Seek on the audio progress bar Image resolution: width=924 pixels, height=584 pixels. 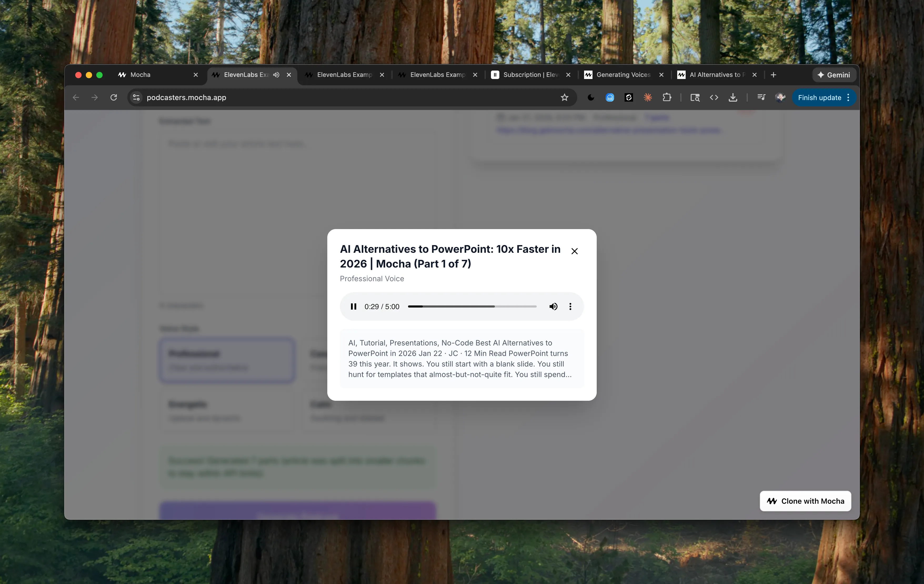tap(472, 306)
